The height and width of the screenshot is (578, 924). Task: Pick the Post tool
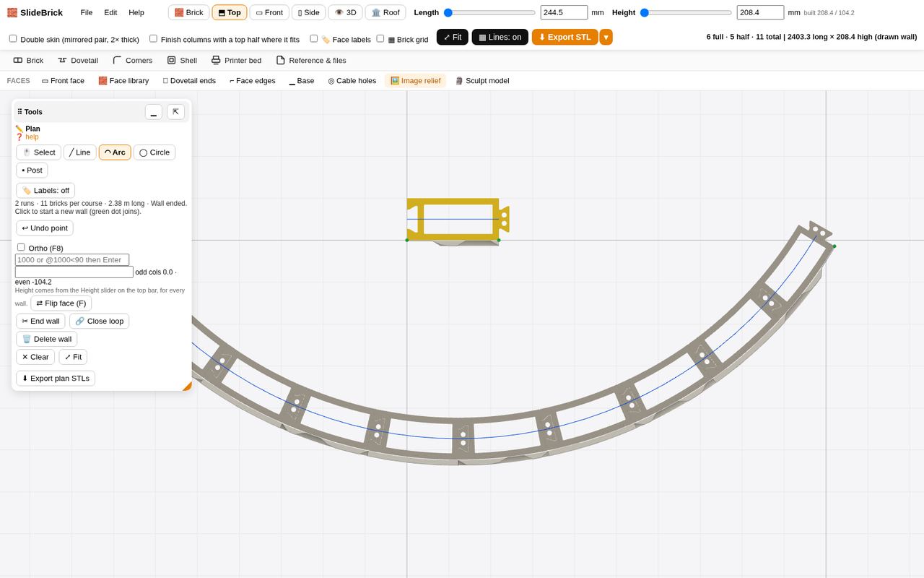(x=32, y=171)
